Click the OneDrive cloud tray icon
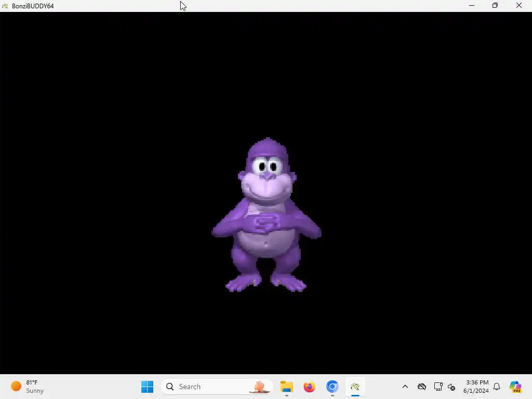This screenshot has width=532, height=399. pyautogui.click(x=422, y=387)
